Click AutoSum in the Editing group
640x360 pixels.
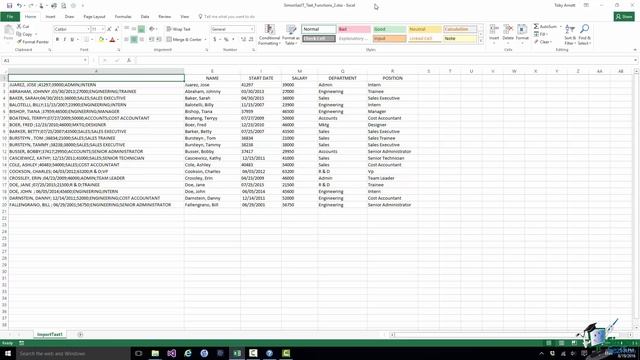click(x=545, y=26)
